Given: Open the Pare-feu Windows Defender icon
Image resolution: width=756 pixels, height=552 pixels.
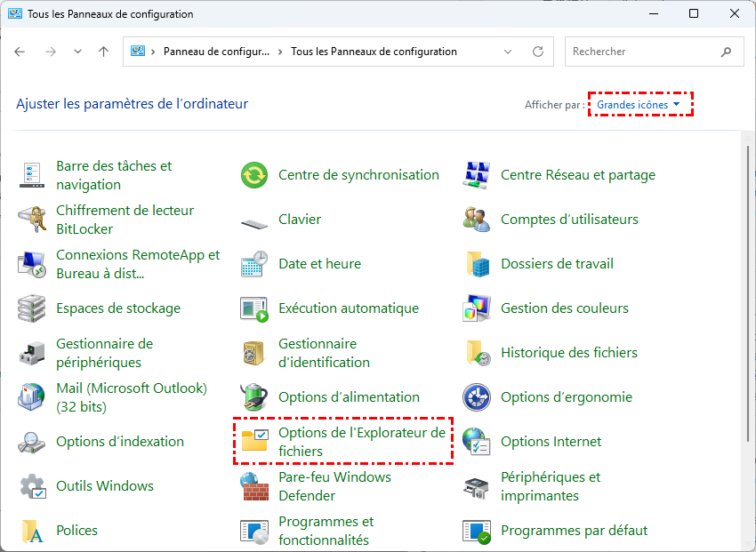Looking at the screenshot, I should [254, 486].
